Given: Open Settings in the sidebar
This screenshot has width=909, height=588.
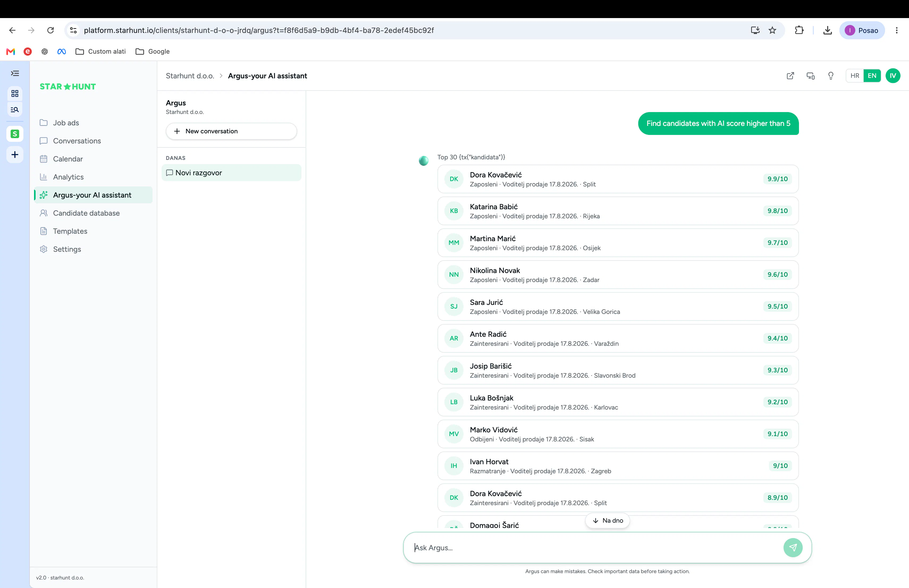Looking at the screenshot, I should pos(94,249).
